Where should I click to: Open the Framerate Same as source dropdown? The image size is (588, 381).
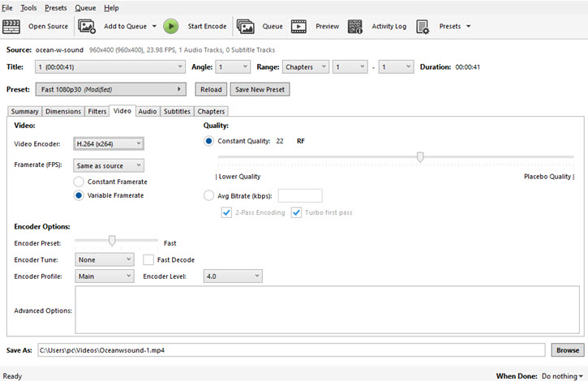(x=109, y=165)
